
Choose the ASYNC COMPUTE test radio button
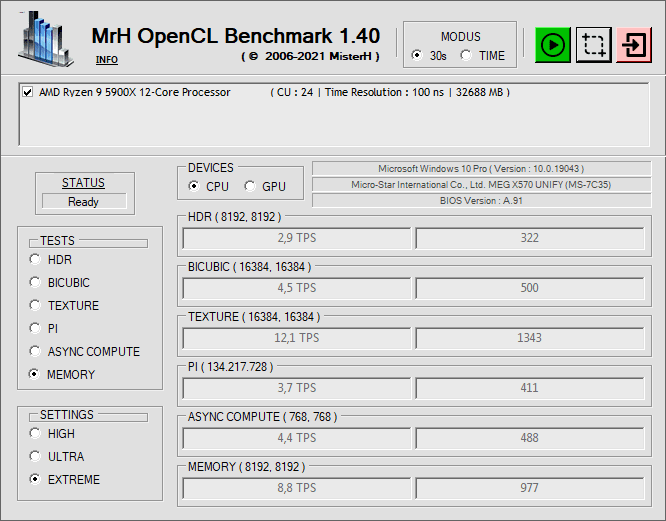point(35,351)
